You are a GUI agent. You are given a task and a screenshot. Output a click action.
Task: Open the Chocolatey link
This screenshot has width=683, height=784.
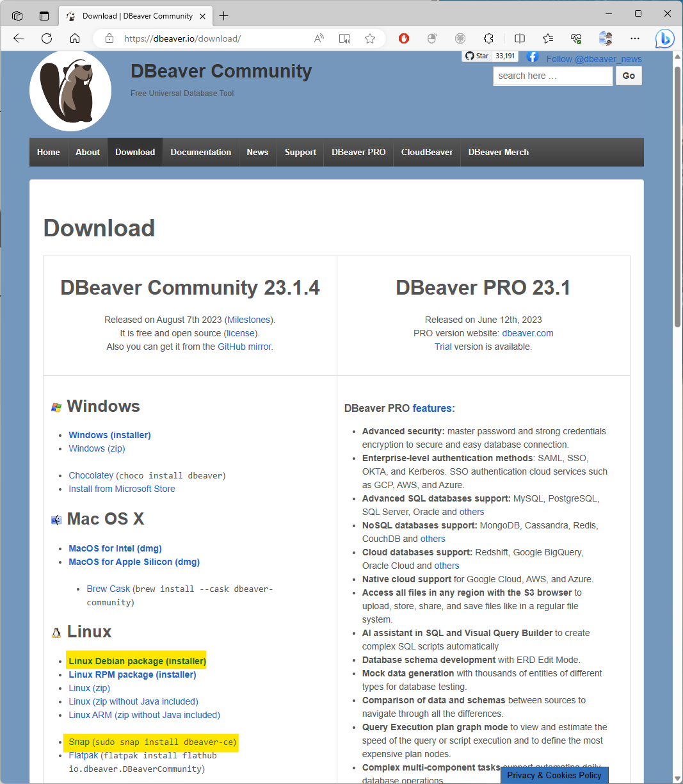[91, 475]
